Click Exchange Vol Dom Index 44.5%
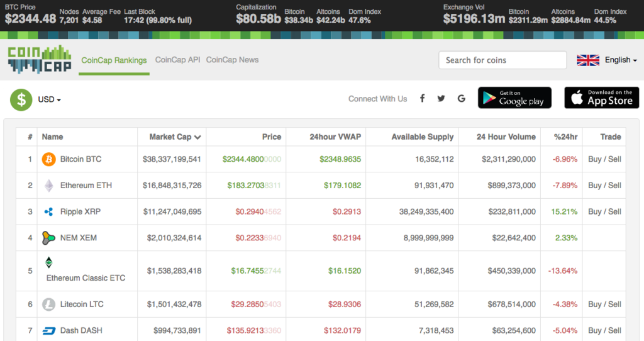644x341 pixels. [x=605, y=20]
